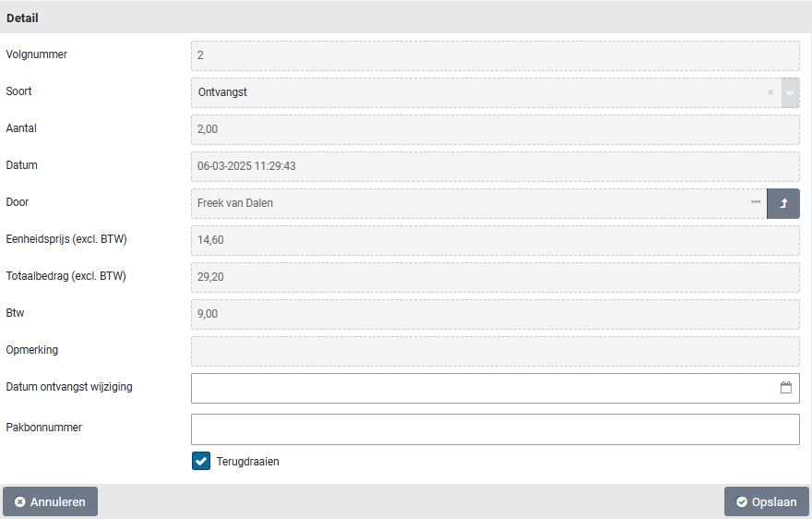
Task: Save with the Opslaan button
Action: pos(766,501)
